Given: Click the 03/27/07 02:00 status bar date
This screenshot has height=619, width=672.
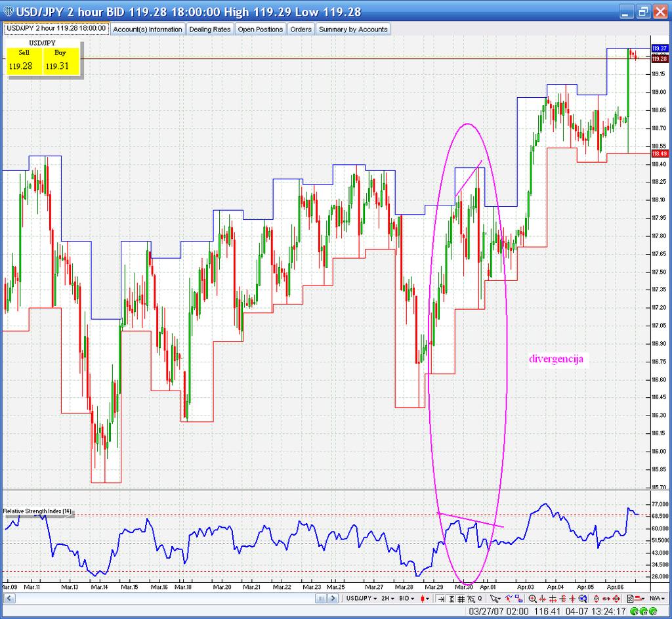Looking at the screenshot, I should [x=499, y=611].
